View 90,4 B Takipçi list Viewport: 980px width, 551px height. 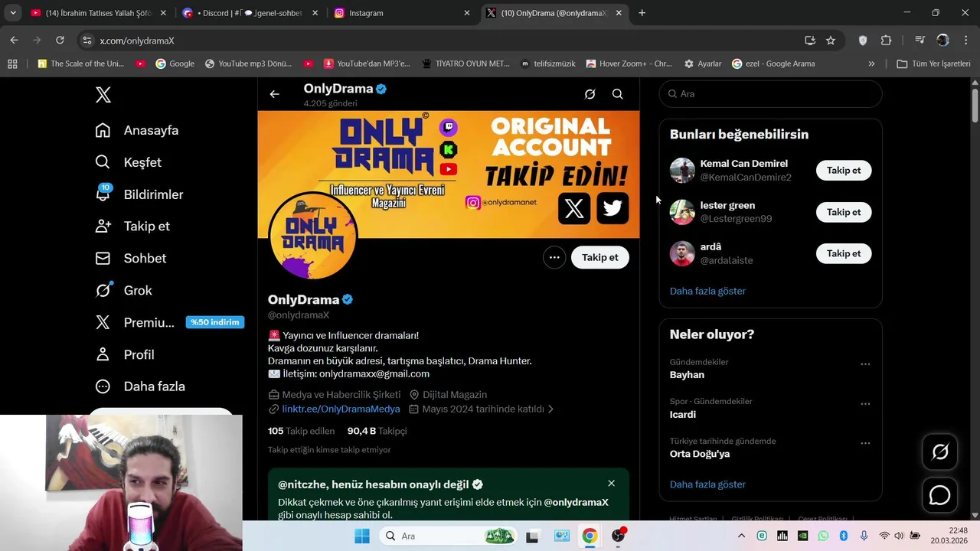pos(377,431)
